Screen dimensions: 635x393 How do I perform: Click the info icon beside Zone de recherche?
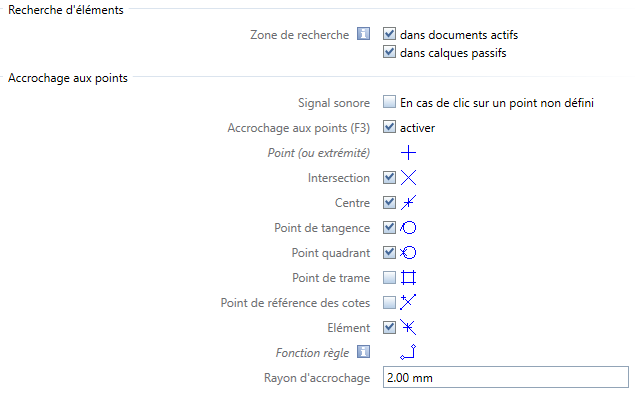[x=363, y=34]
